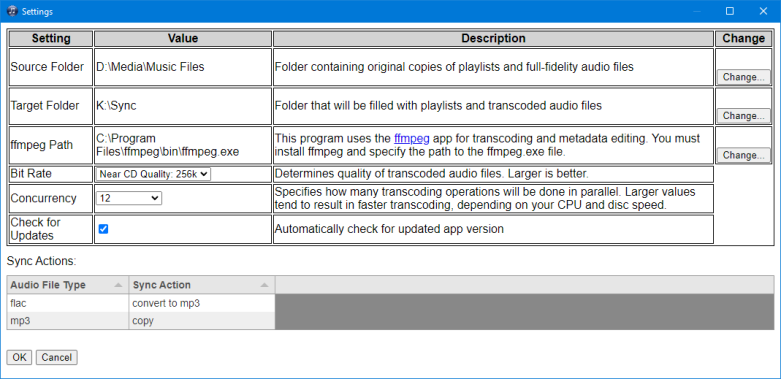Click the Target Folder setting label

click(x=45, y=106)
